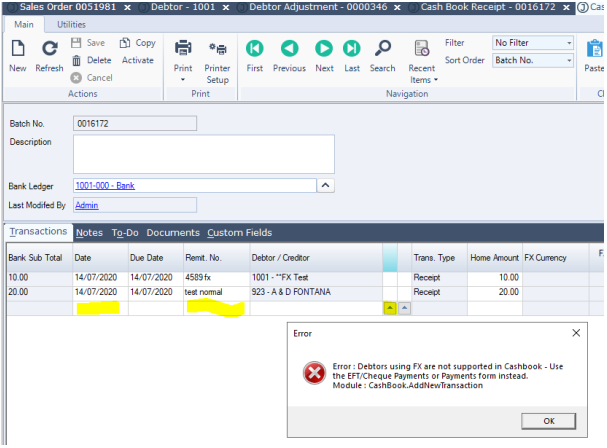Viewport: 607px width, 448px height.
Task: Click the Refresh icon
Action: (50, 49)
